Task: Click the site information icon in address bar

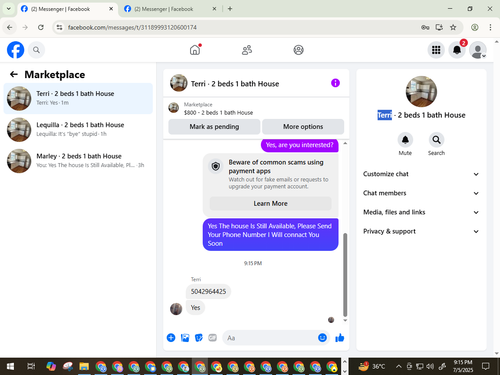Action: [59, 27]
